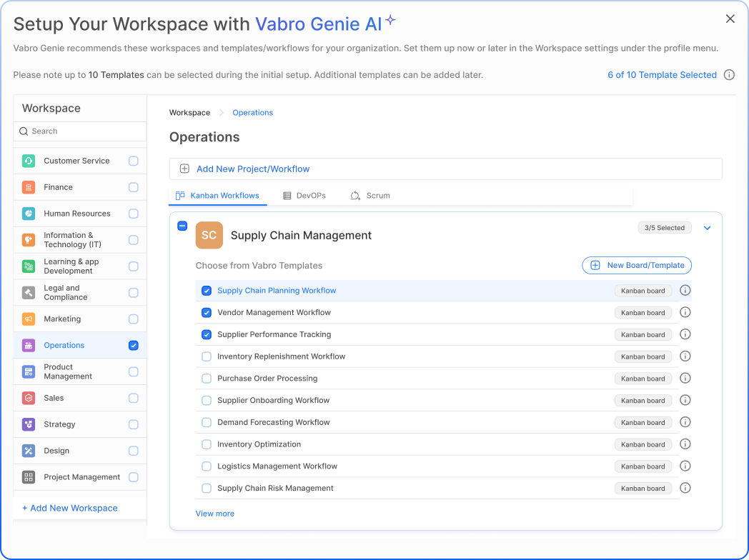The image size is (749, 560).
Task: Click the Design workspace icon
Action: coord(29,451)
